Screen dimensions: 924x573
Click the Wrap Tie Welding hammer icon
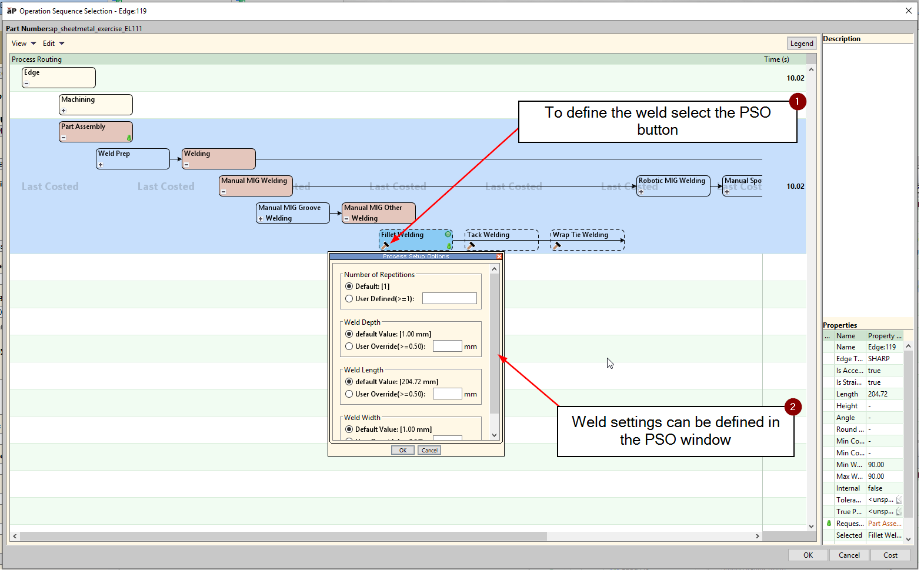pyautogui.click(x=556, y=246)
